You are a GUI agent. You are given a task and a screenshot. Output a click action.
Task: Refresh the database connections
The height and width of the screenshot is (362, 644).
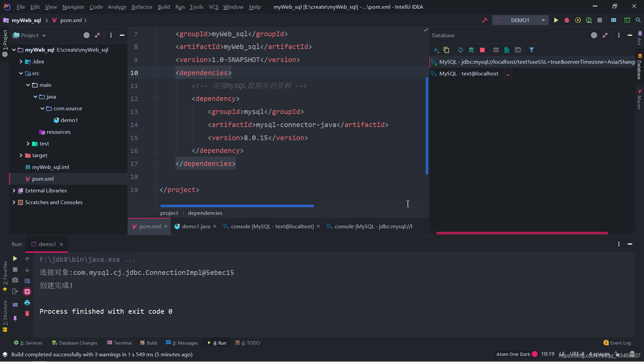pos(461,50)
